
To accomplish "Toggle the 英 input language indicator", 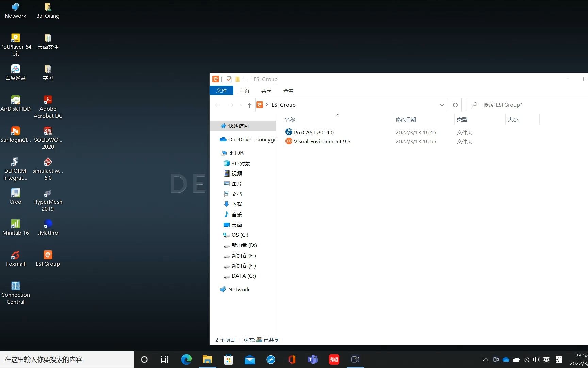I will [x=546, y=359].
